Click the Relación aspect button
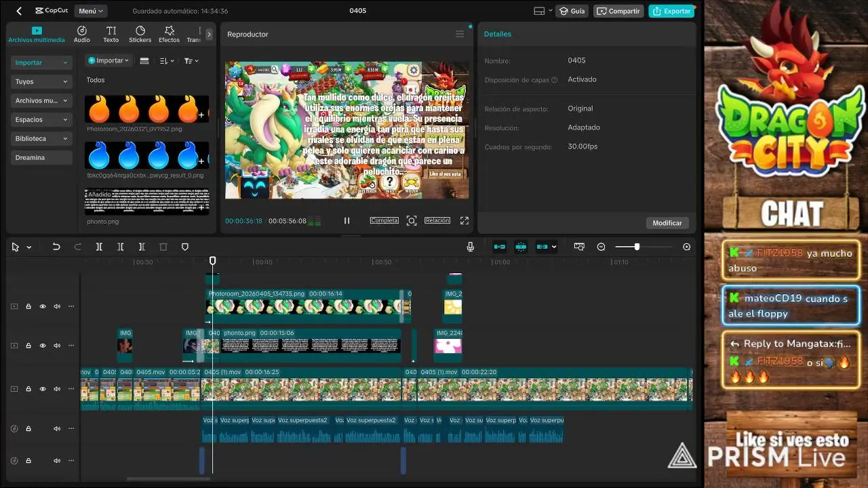Screen dimensions: 868x488 437,220
